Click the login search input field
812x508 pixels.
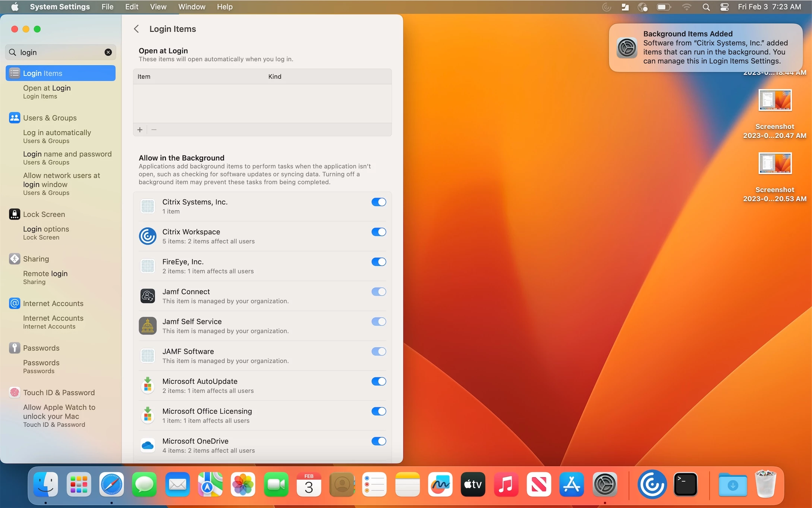60,52
